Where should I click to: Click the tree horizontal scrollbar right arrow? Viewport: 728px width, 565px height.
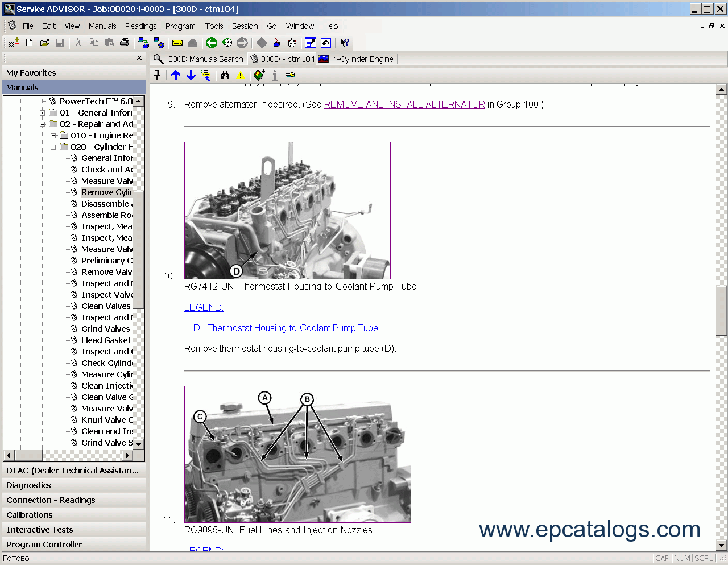tap(128, 456)
